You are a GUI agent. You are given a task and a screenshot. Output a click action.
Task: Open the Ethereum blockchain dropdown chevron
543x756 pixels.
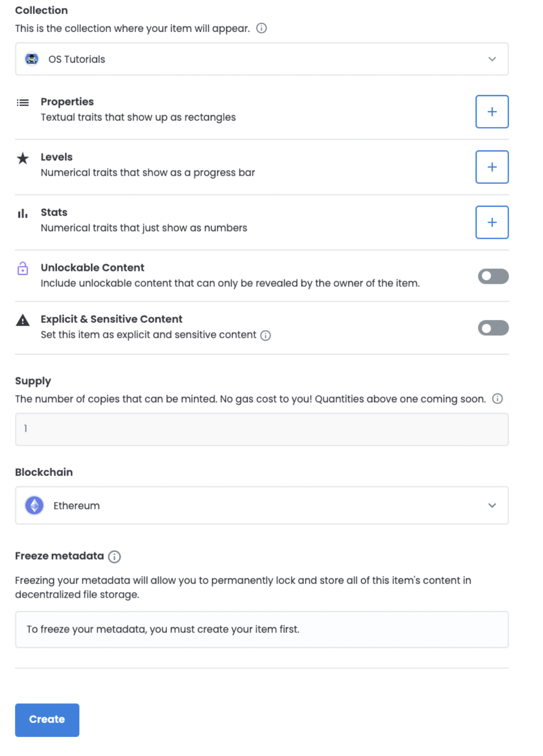[x=492, y=505]
